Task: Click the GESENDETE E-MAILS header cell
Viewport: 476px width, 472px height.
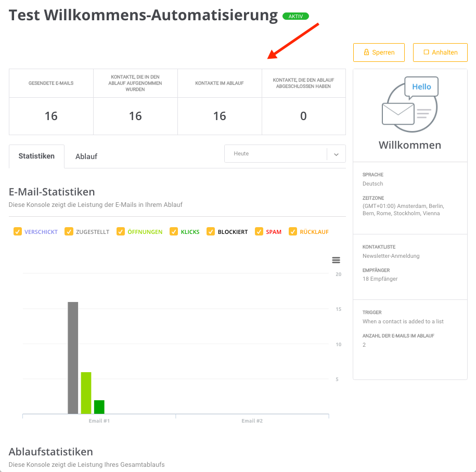Action: (x=51, y=83)
